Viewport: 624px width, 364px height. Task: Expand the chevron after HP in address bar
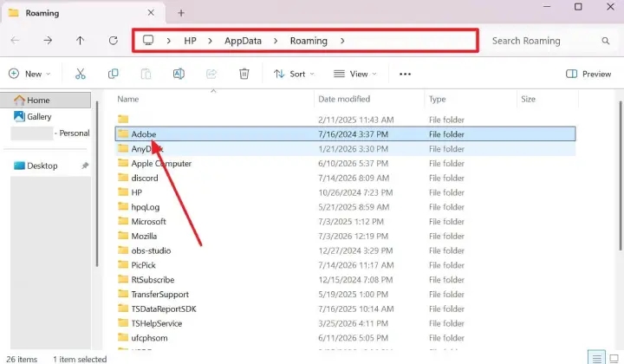[x=210, y=41]
